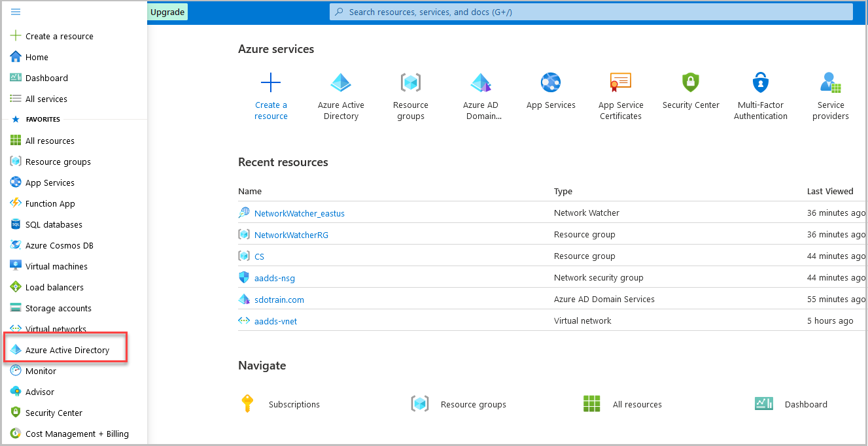This screenshot has width=868, height=446.
Task: Click Virtual networks in the sidebar
Action: tap(56, 329)
